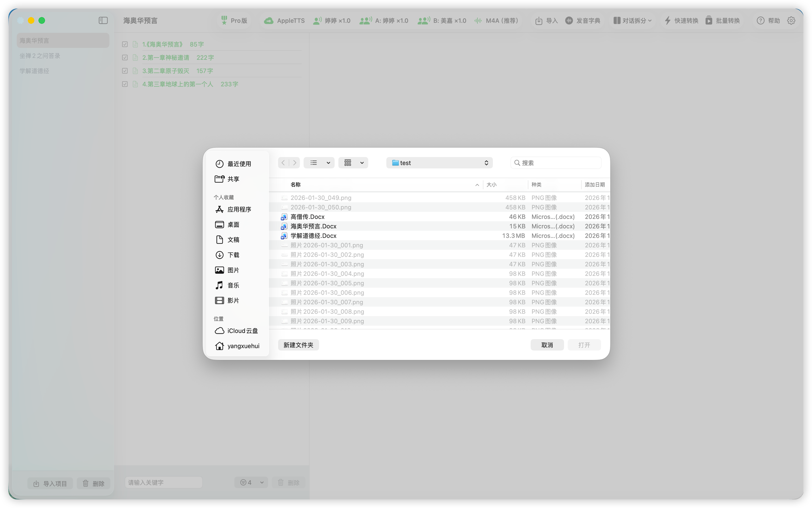Viewport: 812px width, 508px height.
Task: Click the file 照片 2026-01-30_005.png
Action: (440, 283)
